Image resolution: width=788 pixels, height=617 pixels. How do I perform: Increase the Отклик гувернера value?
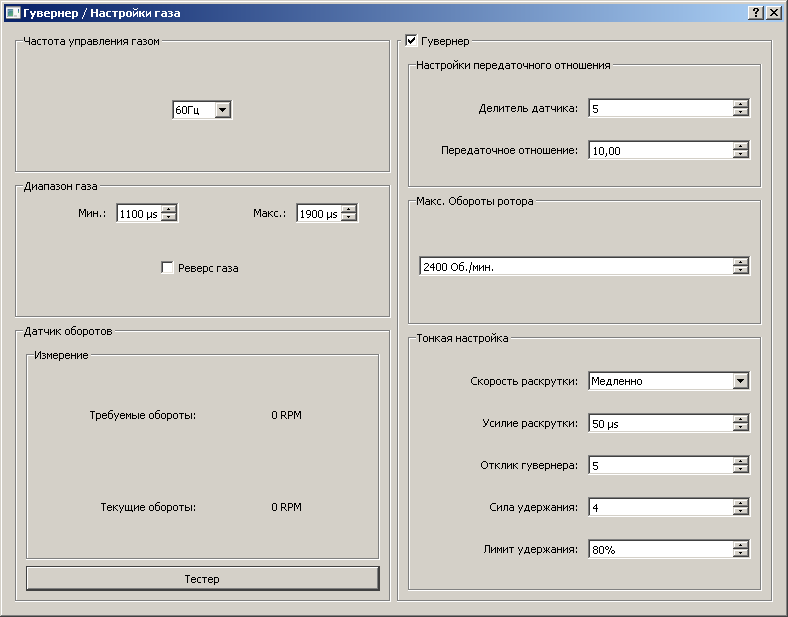click(x=740, y=461)
